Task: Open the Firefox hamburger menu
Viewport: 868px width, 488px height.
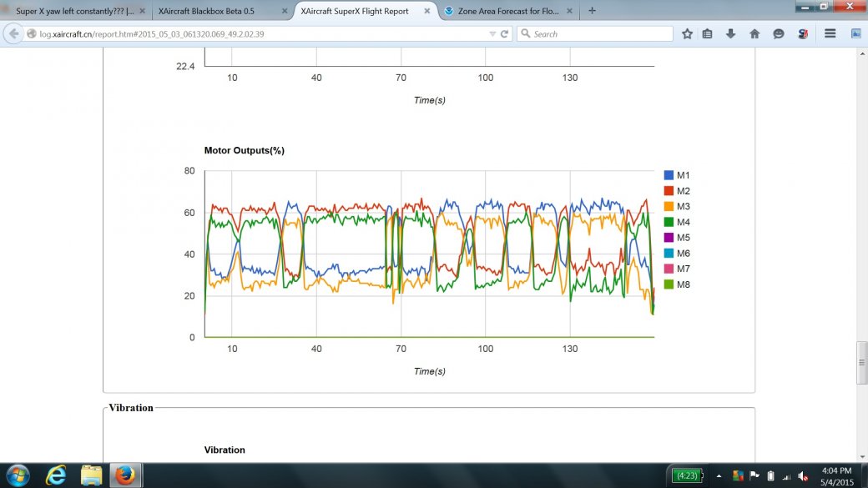Action: (830, 33)
